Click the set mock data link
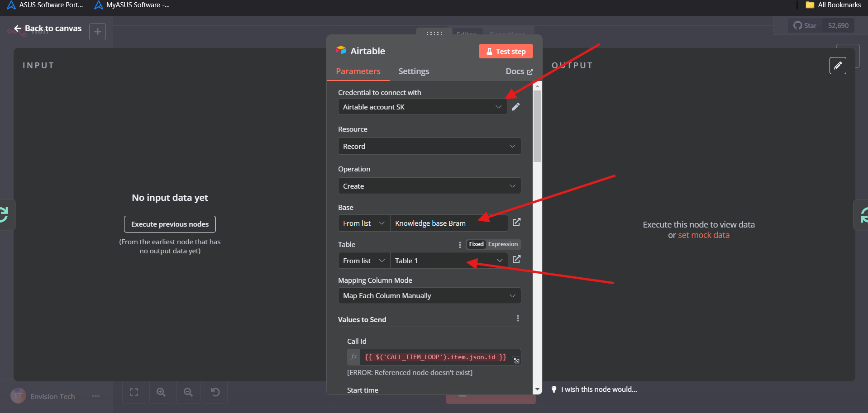The width and height of the screenshot is (868, 413). click(x=703, y=235)
